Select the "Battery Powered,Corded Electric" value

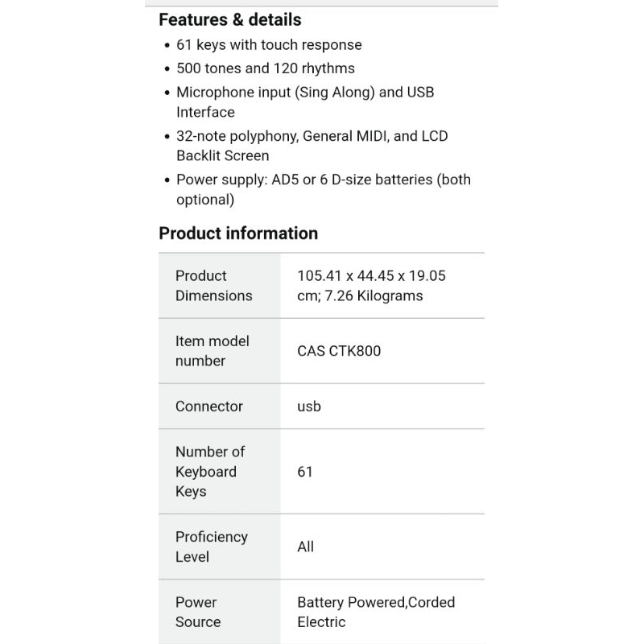tap(376, 612)
